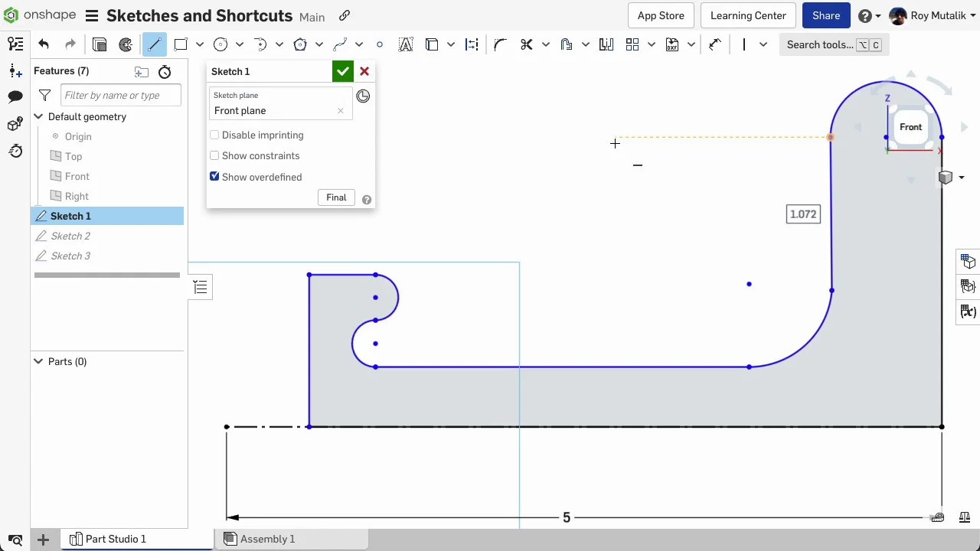Image resolution: width=980 pixels, height=551 pixels.
Task: Select the Polygon tool
Action: [x=300, y=44]
